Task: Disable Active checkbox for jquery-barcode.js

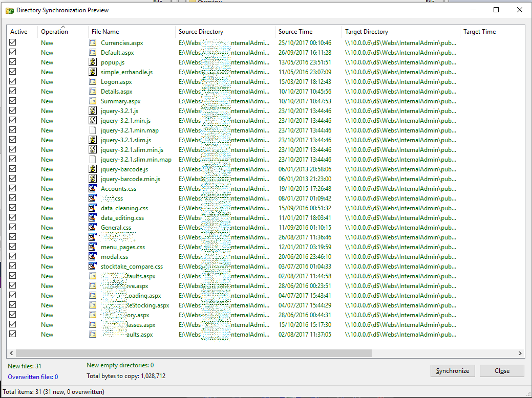Action: [13, 169]
